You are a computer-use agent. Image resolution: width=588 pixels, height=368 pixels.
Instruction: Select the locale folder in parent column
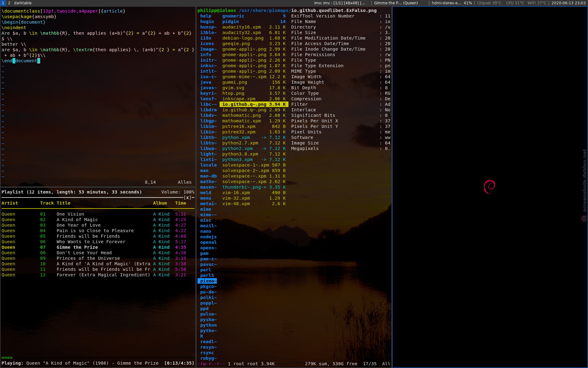coord(208,165)
